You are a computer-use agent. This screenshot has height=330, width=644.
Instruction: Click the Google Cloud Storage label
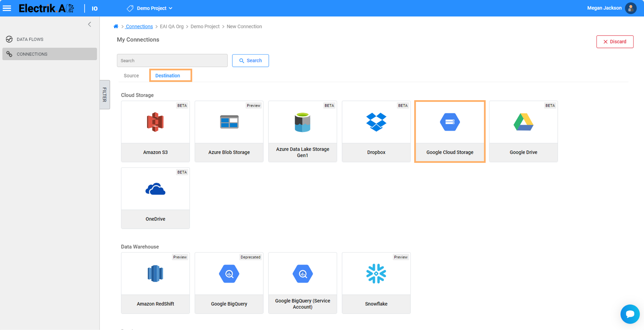click(450, 152)
